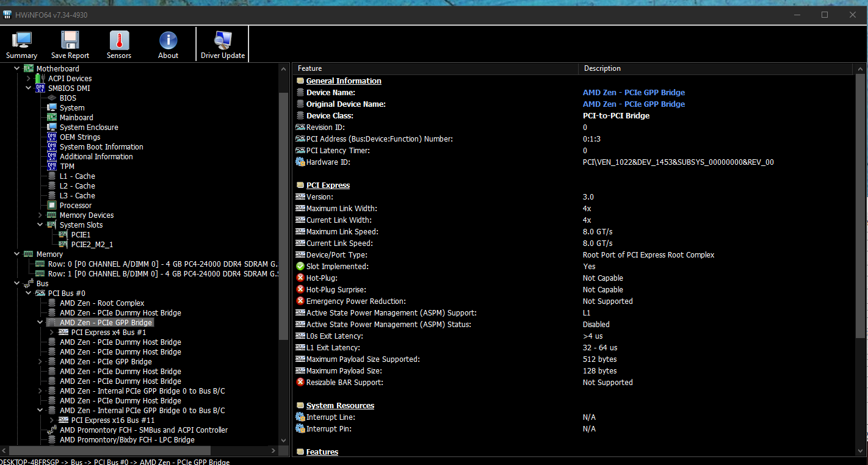Image resolution: width=868 pixels, height=465 pixels.
Task: Click the Motherboard node icon in the tree
Action: tap(29, 68)
